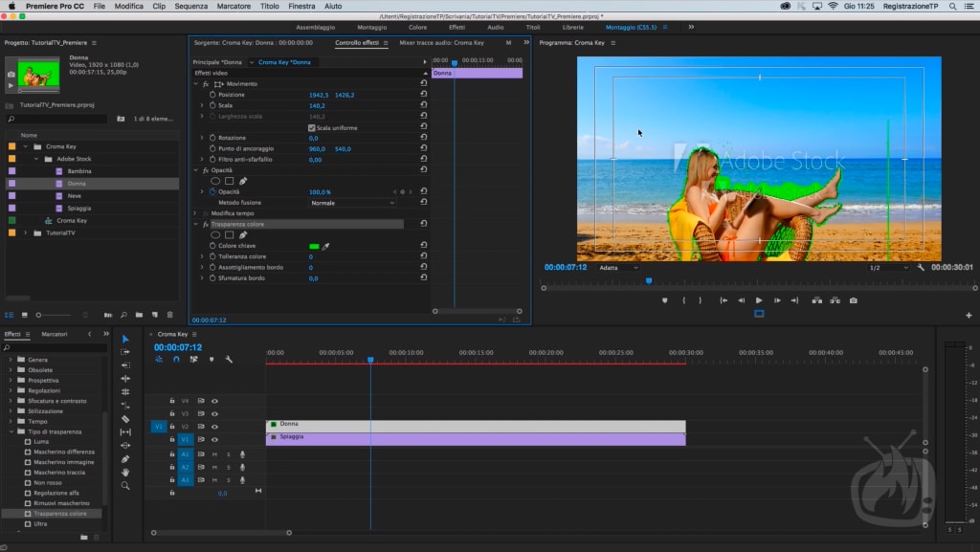The width and height of the screenshot is (980, 552).
Task: Select the Track Select Forward tool
Action: pos(125,352)
